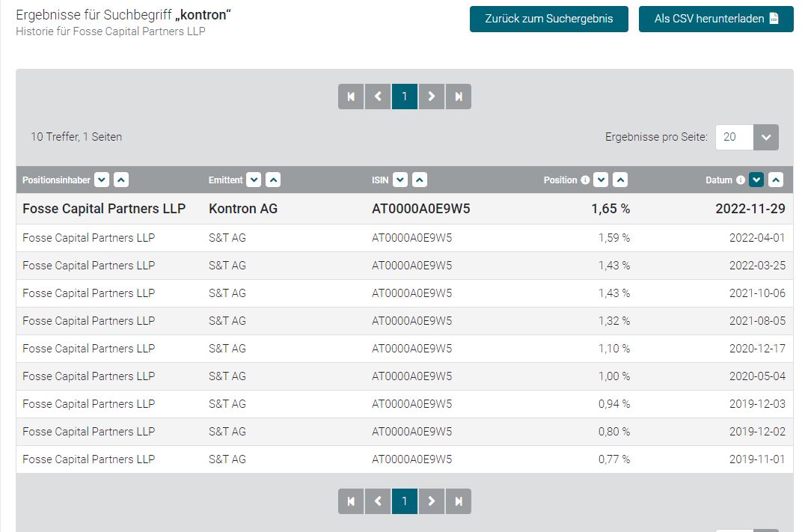Go to previous page in top pagination

[x=378, y=97]
